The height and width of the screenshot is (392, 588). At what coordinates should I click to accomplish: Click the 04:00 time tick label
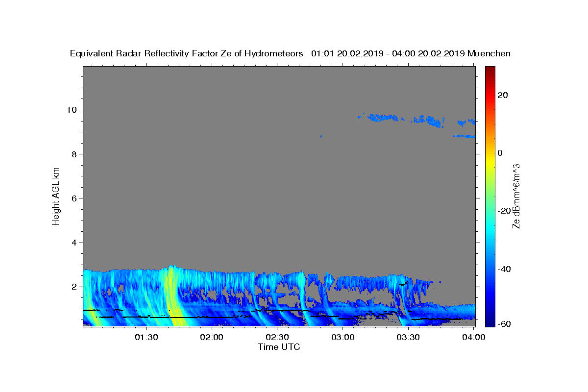point(473,337)
